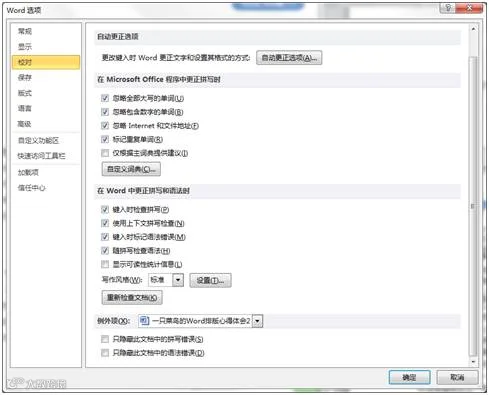The width and height of the screenshot is (489, 395).
Task: Enable 只隐藏此文档中的语法错误(D)
Action: pos(105,353)
